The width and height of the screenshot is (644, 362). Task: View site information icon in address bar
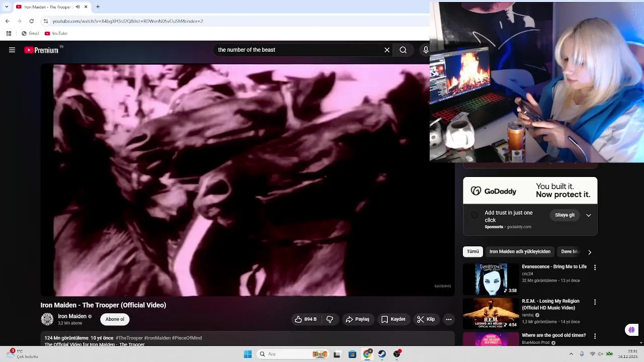46,22
